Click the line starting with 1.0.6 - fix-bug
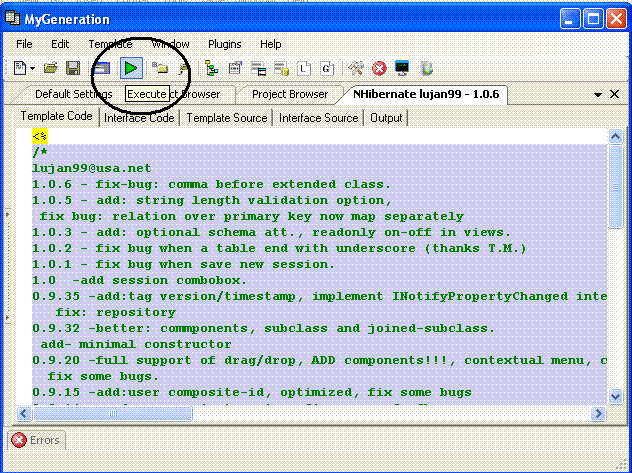This screenshot has height=473, width=632. 212,185
